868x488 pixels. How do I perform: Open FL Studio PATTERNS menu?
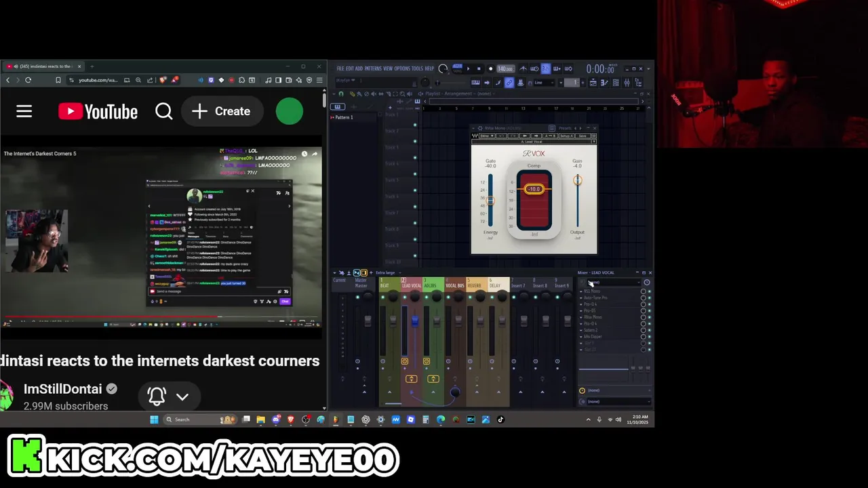373,68
